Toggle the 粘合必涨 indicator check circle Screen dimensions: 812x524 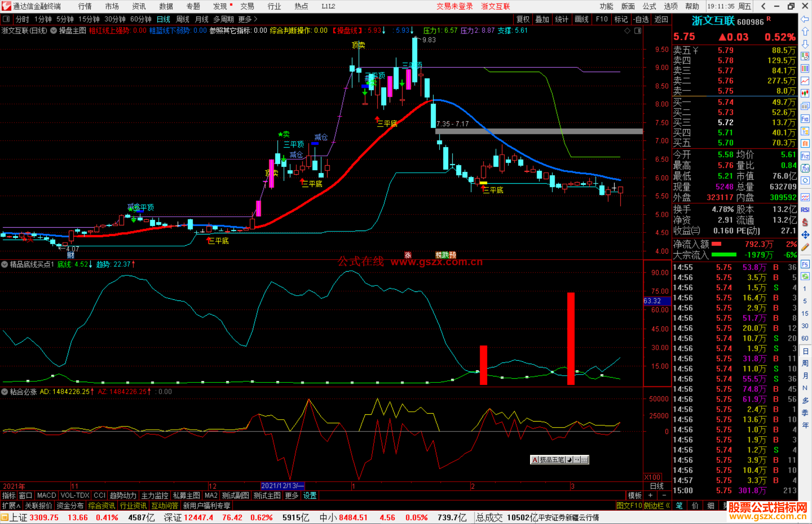click(x=5, y=392)
